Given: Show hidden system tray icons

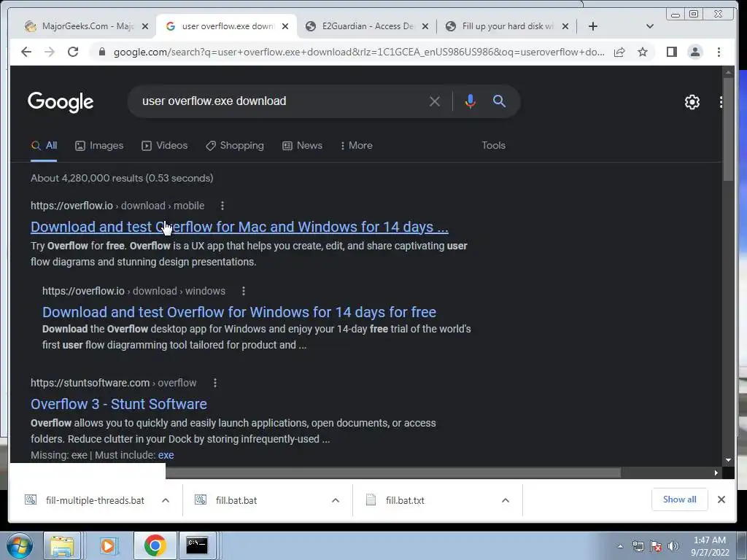Looking at the screenshot, I should click(x=620, y=546).
